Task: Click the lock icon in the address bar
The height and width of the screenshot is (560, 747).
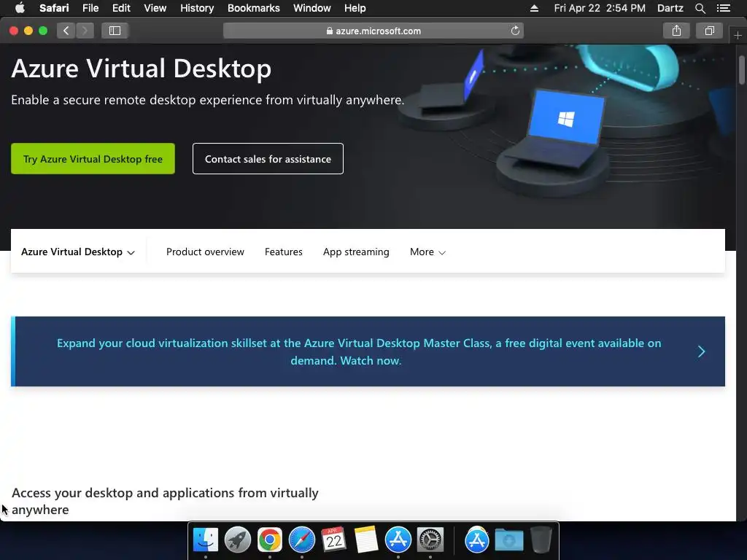Action: click(x=329, y=31)
